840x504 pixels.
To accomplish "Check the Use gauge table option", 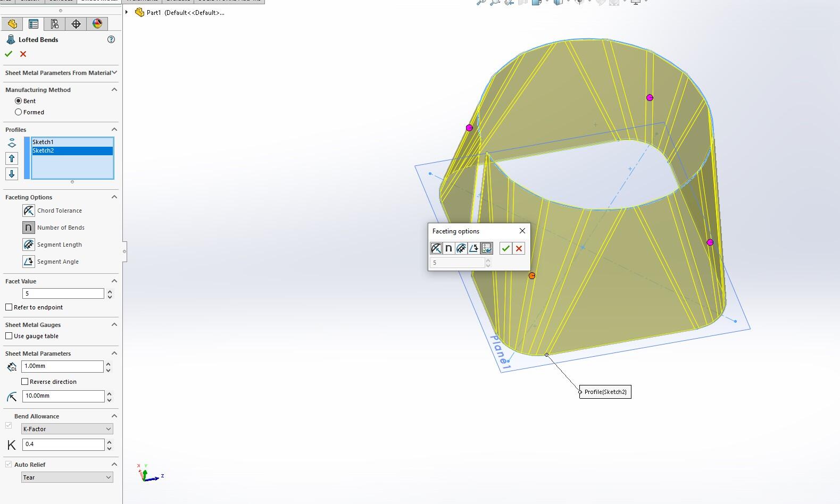I will pyautogui.click(x=9, y=336).
